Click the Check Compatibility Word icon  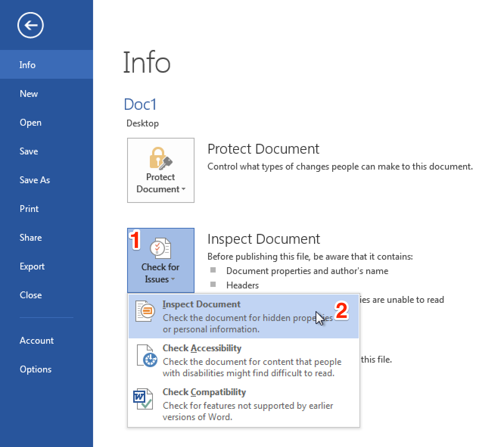coord(143,399)
